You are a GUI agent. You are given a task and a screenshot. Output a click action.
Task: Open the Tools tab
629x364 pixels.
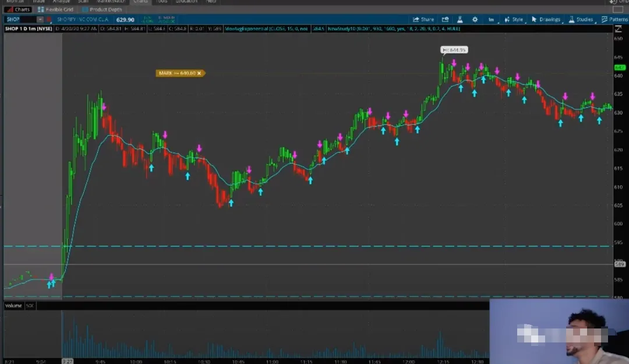pos(161,2)
